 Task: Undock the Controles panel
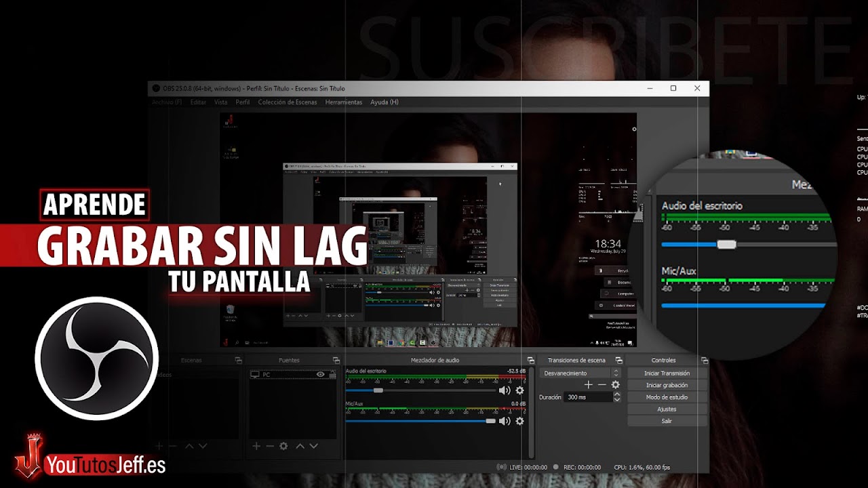[x=705, y=361]
